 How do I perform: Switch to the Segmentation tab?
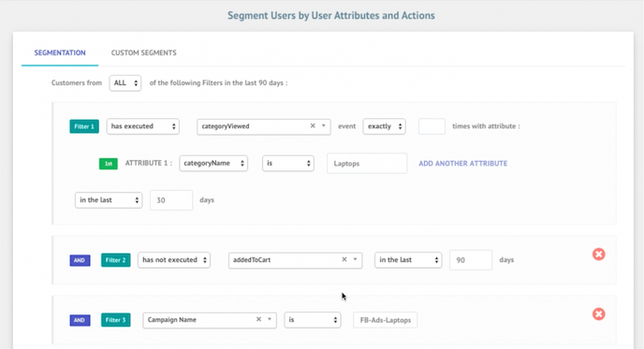coord(60,53)
